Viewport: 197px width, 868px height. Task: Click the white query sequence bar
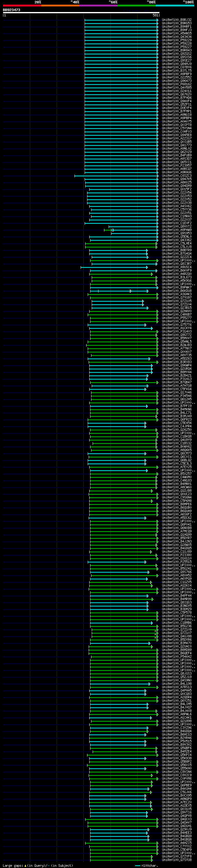coord(81,12)
